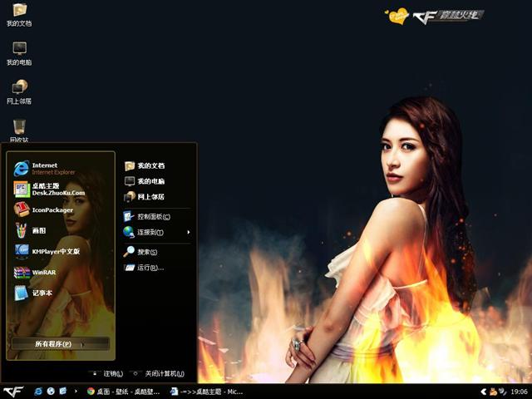Open 网上邻居 in start menu right pane
This screenshot has height=399, width=532.
coord(145,197)
